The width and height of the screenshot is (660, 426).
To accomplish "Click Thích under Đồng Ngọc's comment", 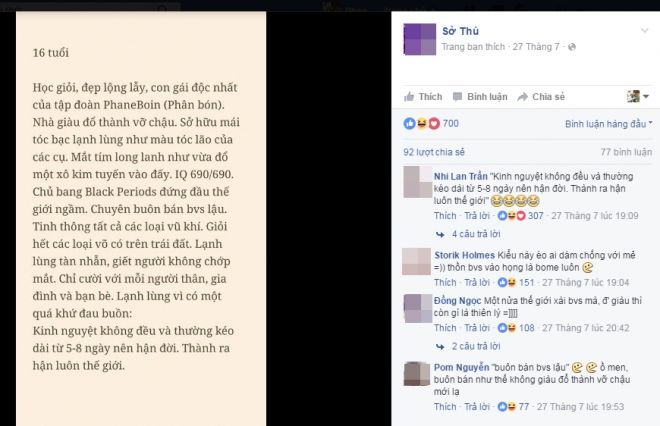I will (x=445, y=328).
